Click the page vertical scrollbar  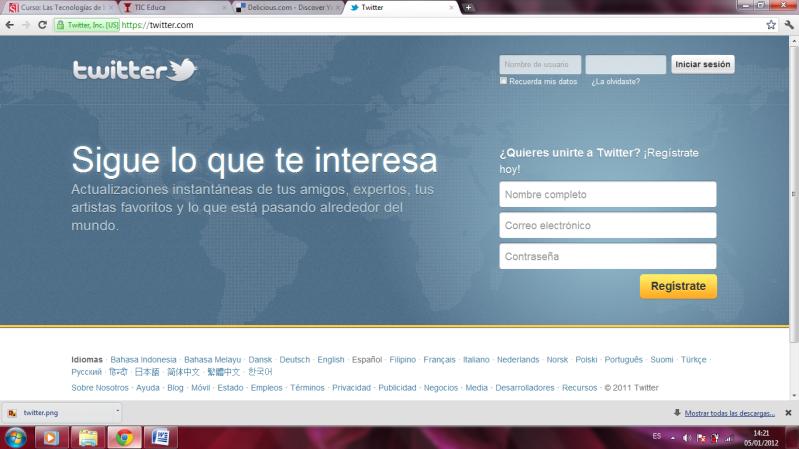[794, 194]
